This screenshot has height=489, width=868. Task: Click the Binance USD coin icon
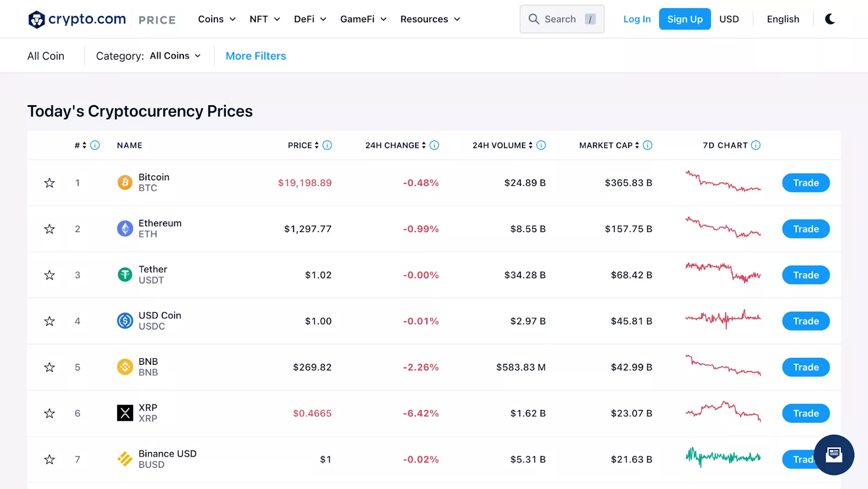(125, 459)
